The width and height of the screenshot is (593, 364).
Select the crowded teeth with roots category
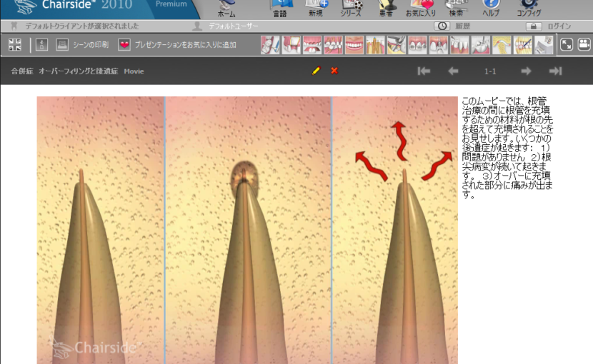(333, 45)
